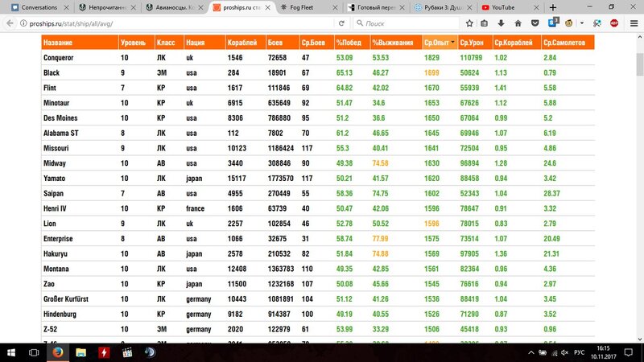This screenshot has width=644, height=362.
Task: Switch to the Готовый tab
Action: click(x=375, y=7)
